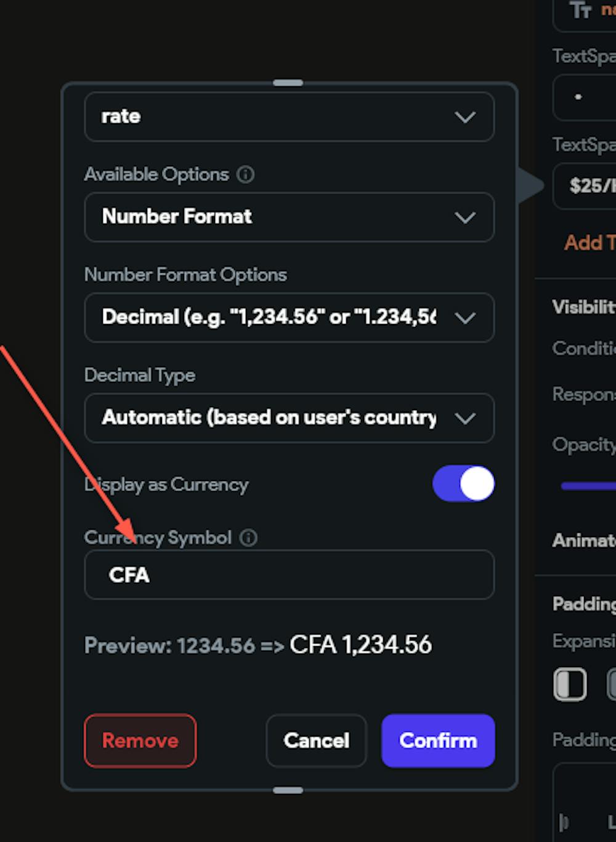This screenshot has width=616, height=842.
Task: Disable the Display as Currency toggle
Action: 463,484
